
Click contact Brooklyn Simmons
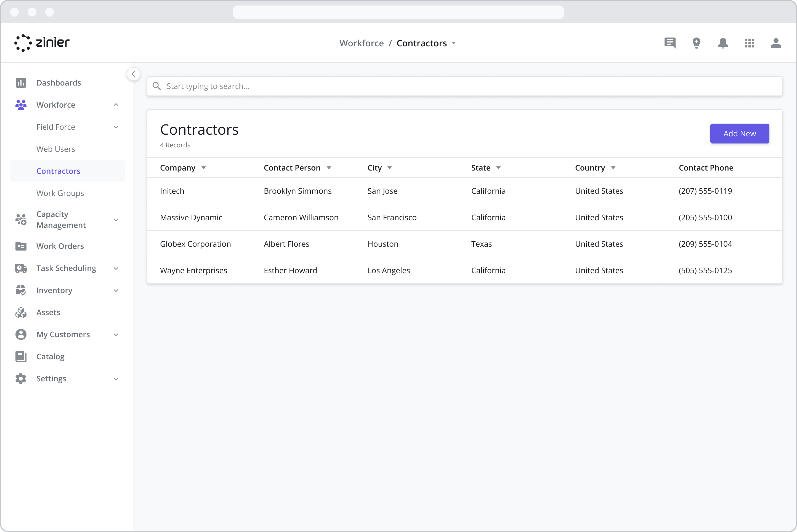click(x=297, y=191)
